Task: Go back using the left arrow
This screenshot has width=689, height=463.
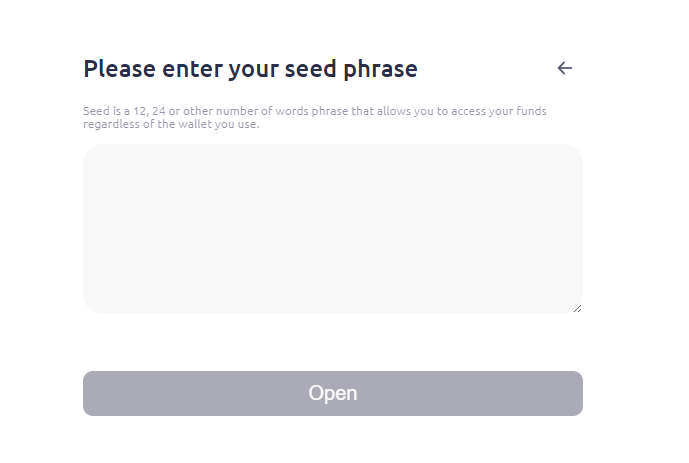Action: click(565, 68)
